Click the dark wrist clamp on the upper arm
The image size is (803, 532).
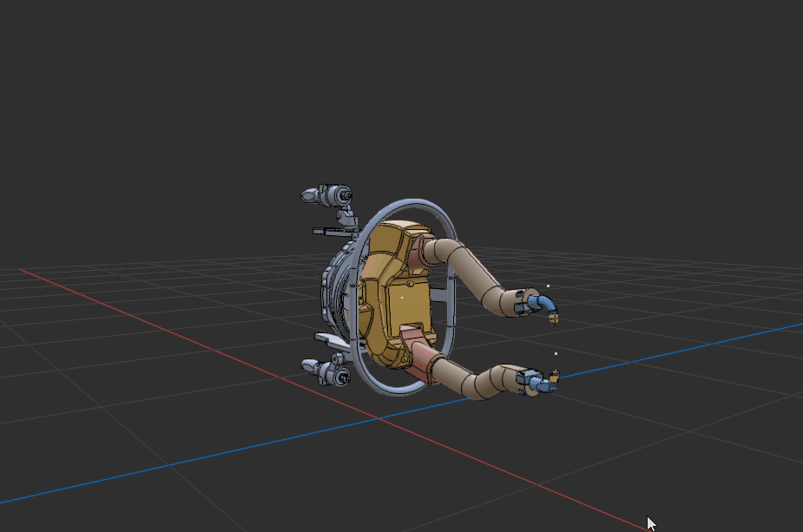(522, 304)
